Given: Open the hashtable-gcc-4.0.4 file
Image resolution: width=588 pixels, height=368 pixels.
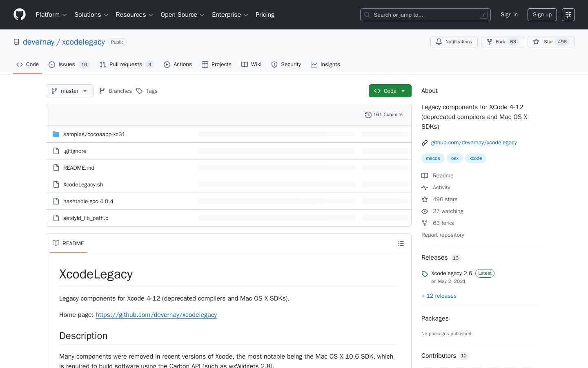Looking at the screenshot, I should click(x=88, y=201).
